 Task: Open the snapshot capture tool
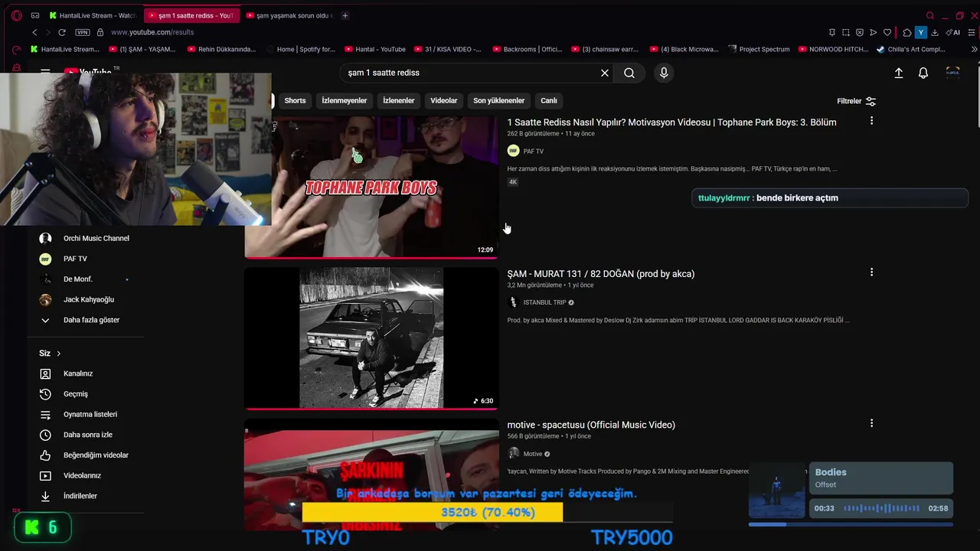click(x=846, y=32)
